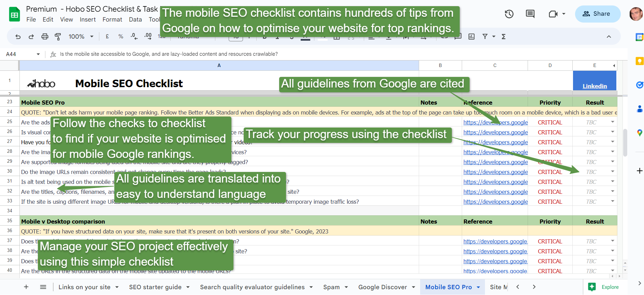Viewport: 644px width, 295px height.
Task: Open the Functions sigma icon
Action: [x=503, y=37]
